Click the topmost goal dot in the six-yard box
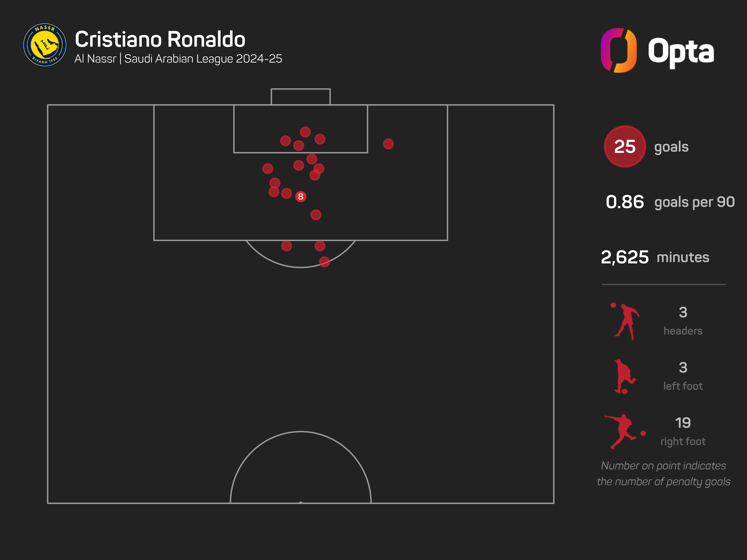 pyautogui.click(x=305, y=132)
